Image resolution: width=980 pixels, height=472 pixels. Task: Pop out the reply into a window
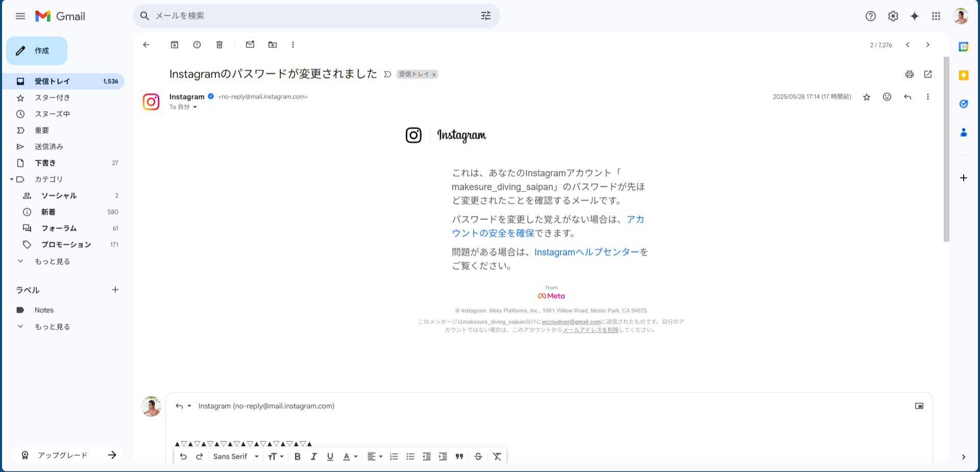click(919, 406)
